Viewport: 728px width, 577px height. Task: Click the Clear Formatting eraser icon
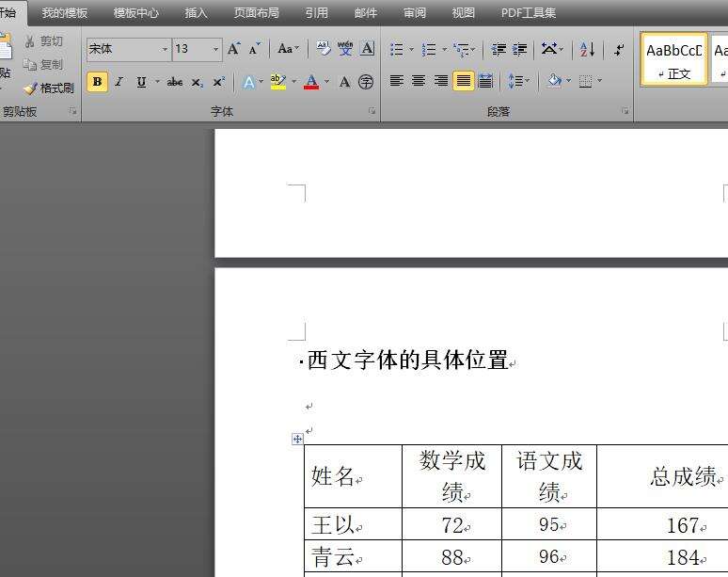324,48
